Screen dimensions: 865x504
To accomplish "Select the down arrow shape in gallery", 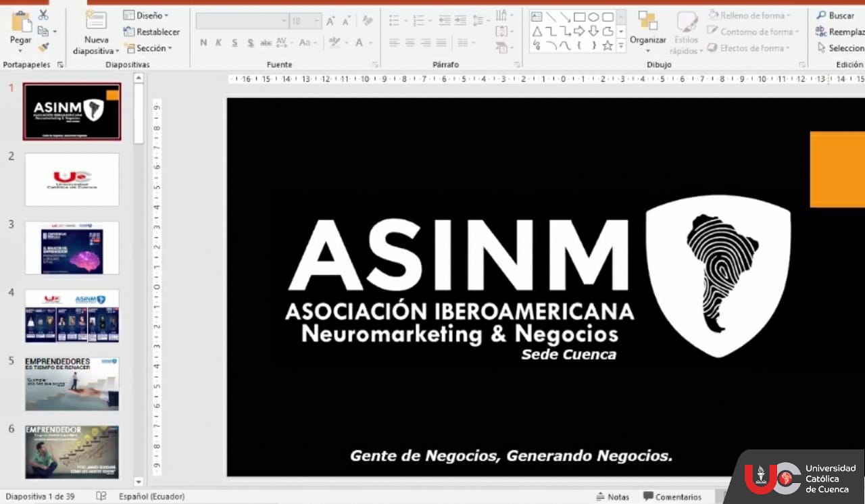I will [593, 31].
